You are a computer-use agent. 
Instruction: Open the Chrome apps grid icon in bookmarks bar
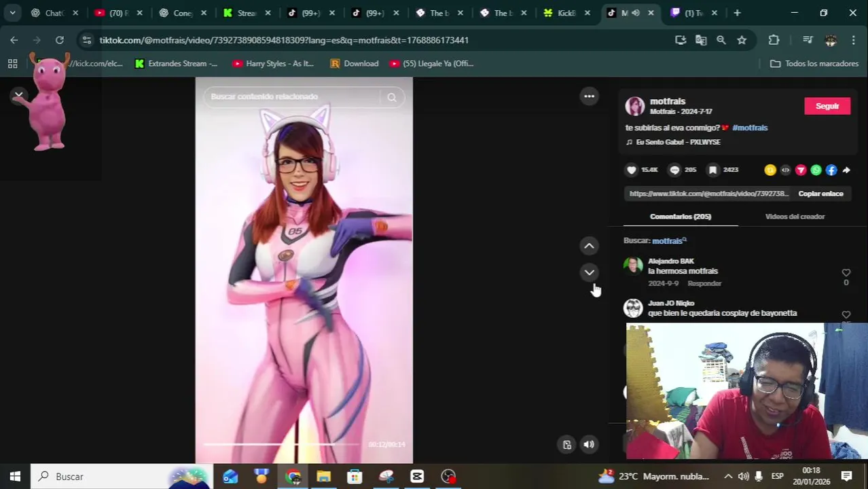(12, 64)
